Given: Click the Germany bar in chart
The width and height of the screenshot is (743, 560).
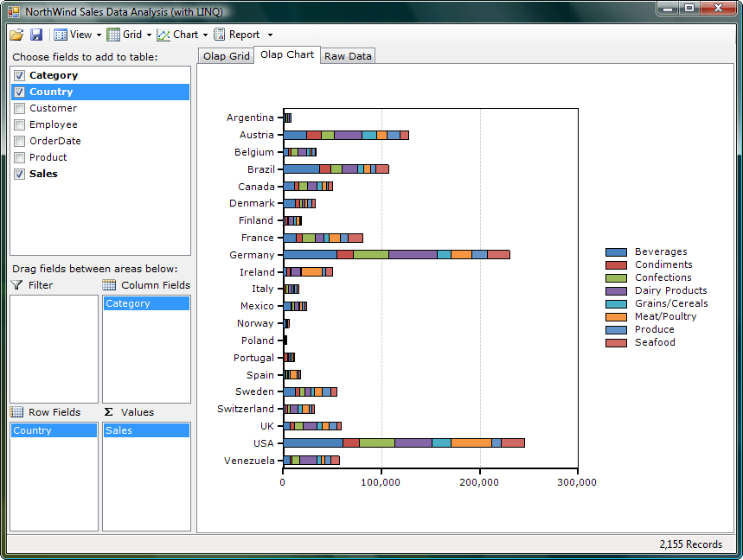Looking at the screenshot, I should click(397, 255).
